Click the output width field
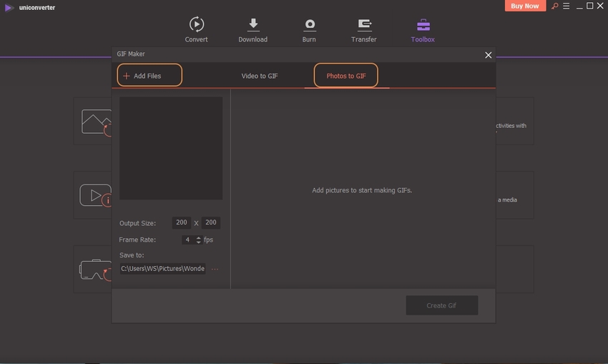This screenshot has width=608, height=364. [x=182, y=222]
